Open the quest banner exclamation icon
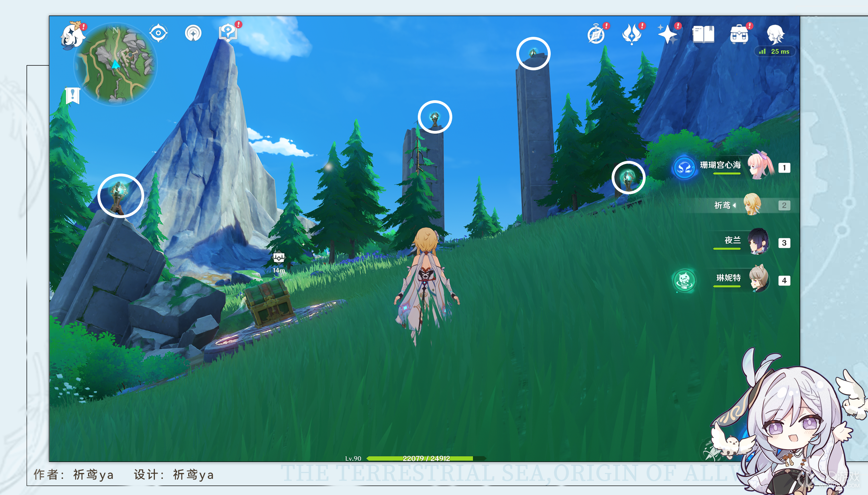 73,95
